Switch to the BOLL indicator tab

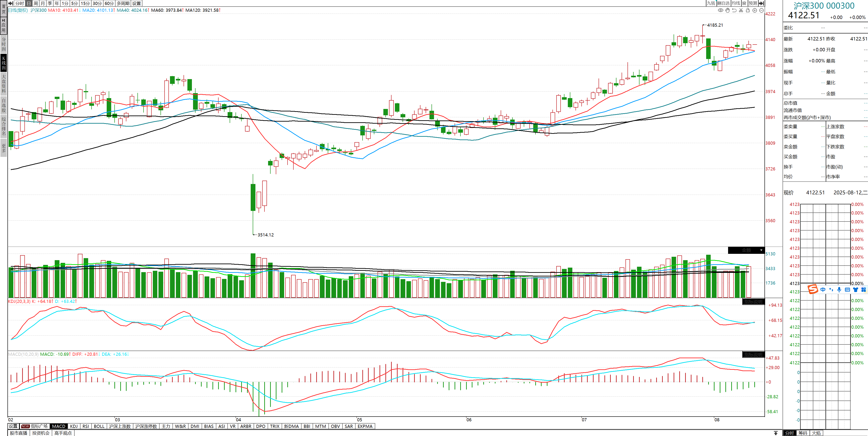click(x=99, y=426)
